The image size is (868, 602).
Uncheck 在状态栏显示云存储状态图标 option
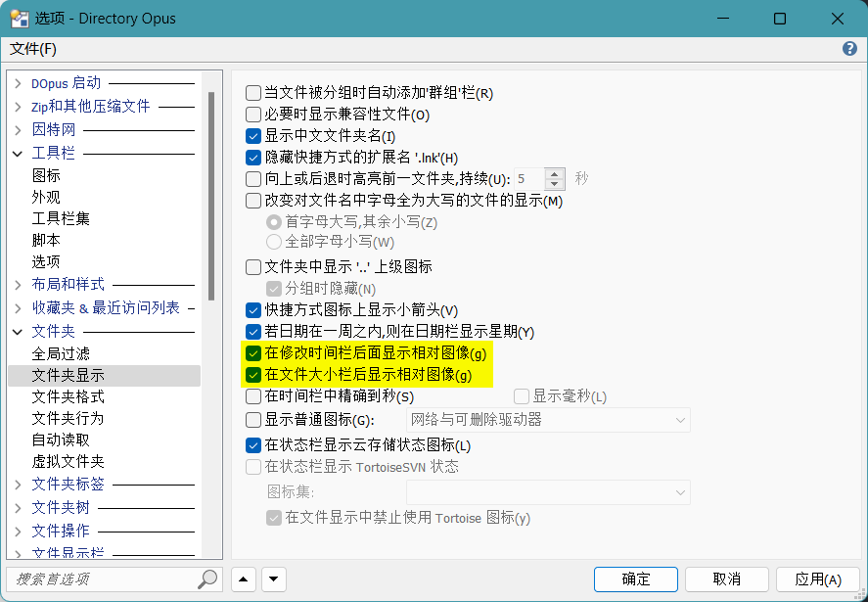253,445
